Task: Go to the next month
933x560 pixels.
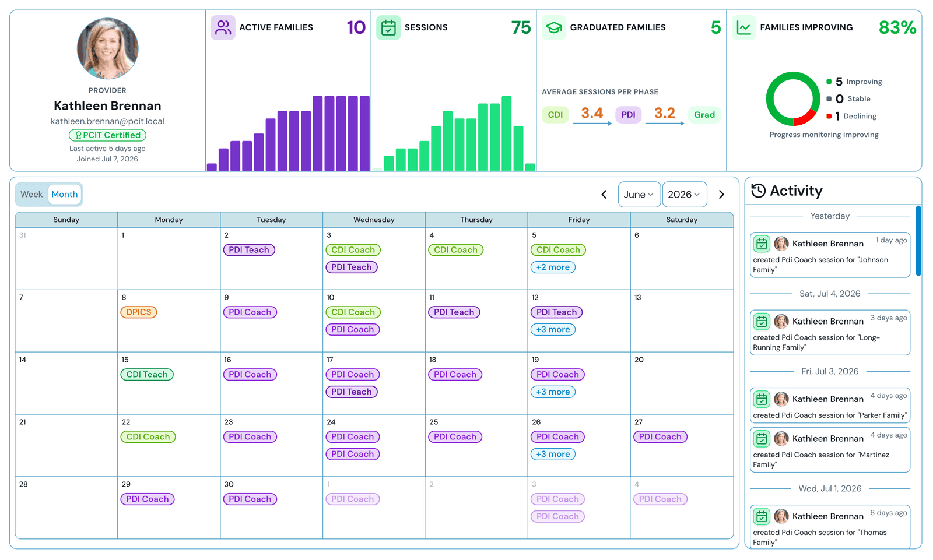Action: 721,195
